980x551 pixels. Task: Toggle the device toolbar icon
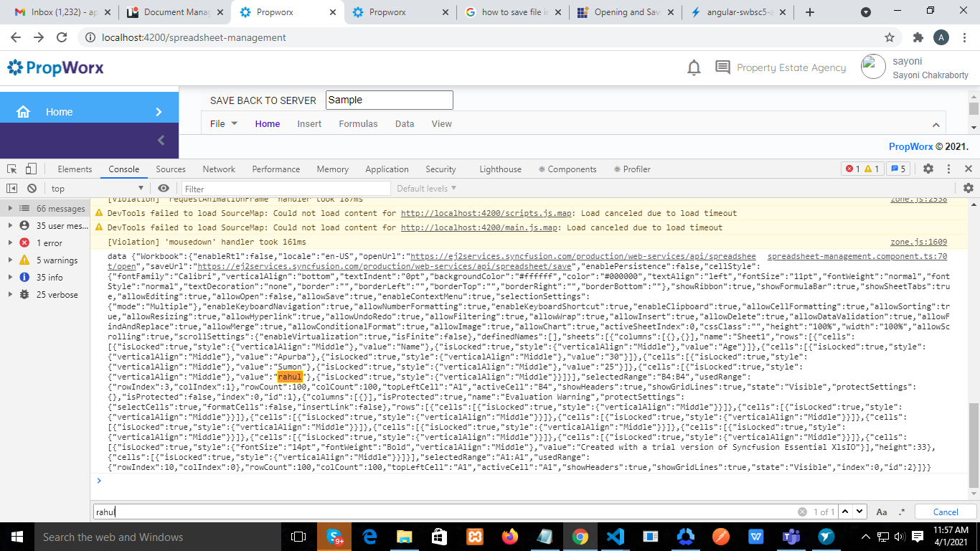(31, 169)
